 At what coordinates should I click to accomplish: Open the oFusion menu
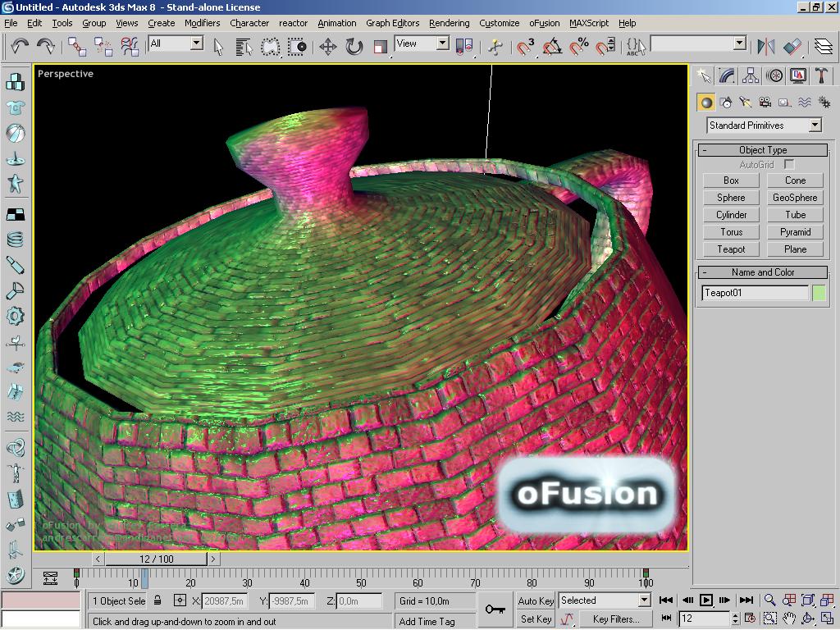coord(545,23)
